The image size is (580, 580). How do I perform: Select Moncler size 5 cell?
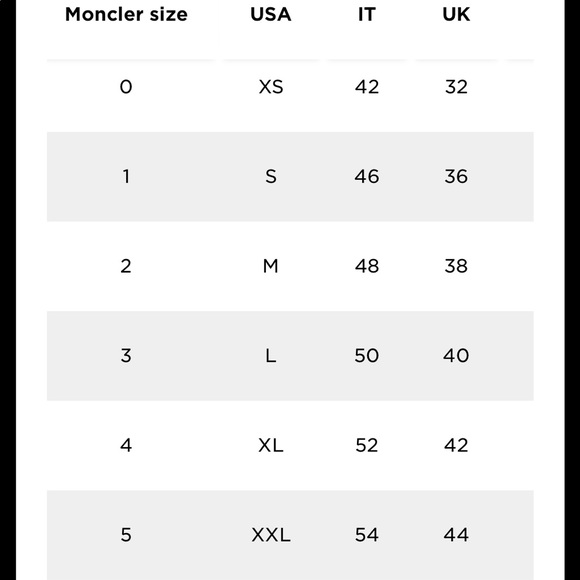(x=126, y=535)
